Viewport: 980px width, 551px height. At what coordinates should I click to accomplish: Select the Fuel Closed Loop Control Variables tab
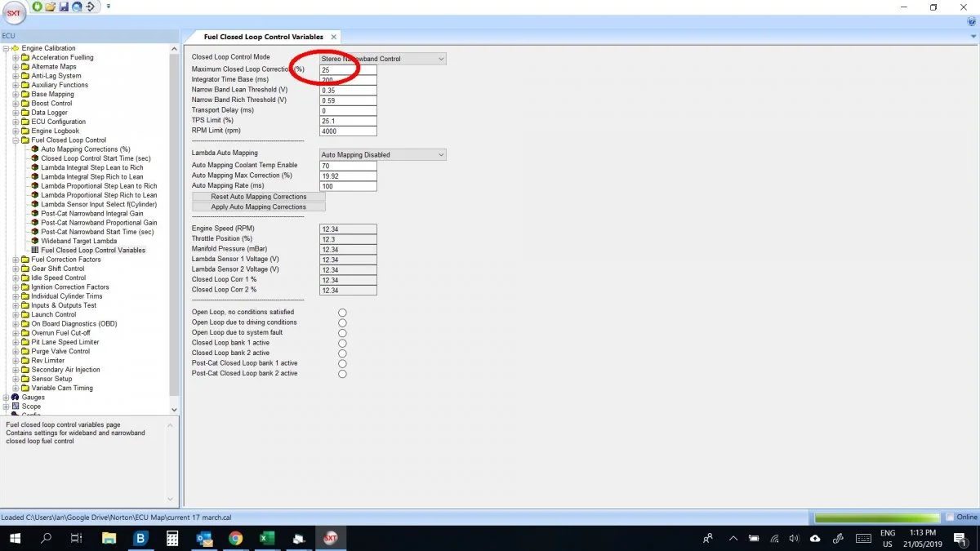coord(263,37)
